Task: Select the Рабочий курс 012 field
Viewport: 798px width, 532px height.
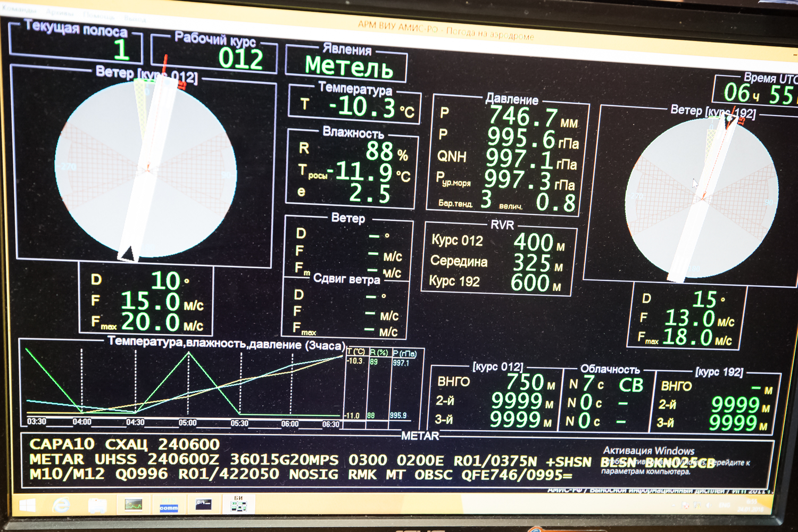Action: 240,59
